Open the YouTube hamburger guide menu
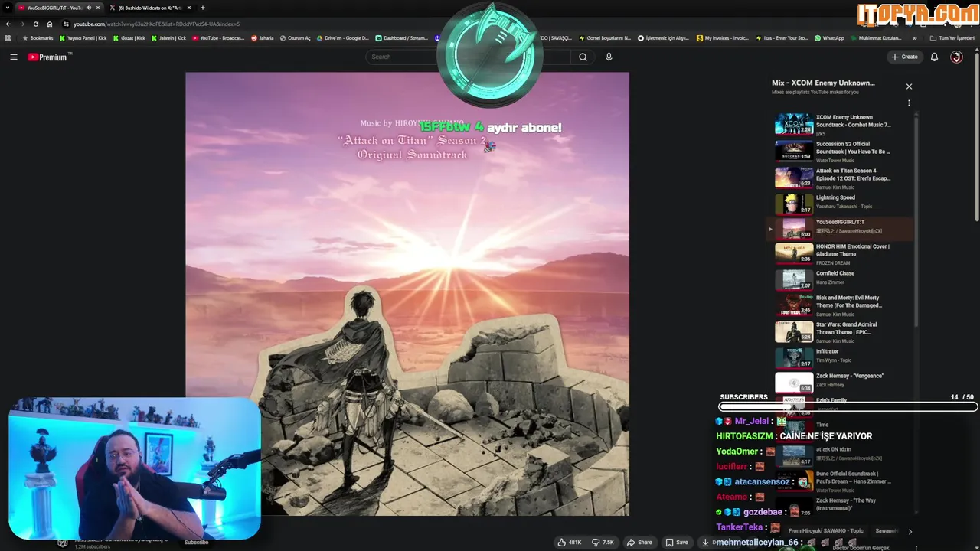 point(13,57)
